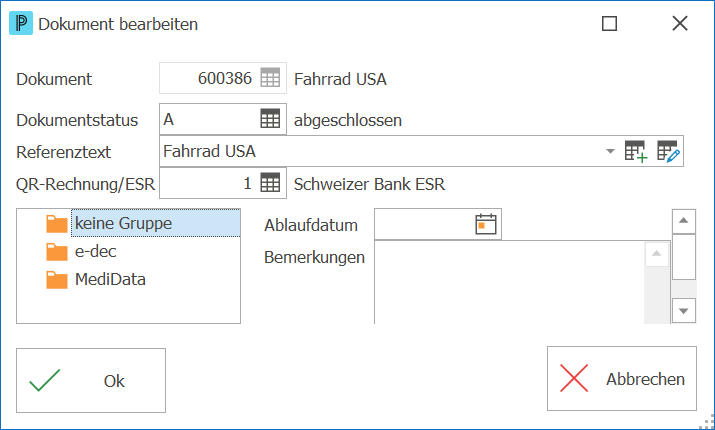Screen dimensions: 715x430
Task: Maximize the Dokument bearbeiten window
Action: pos(609,23)
